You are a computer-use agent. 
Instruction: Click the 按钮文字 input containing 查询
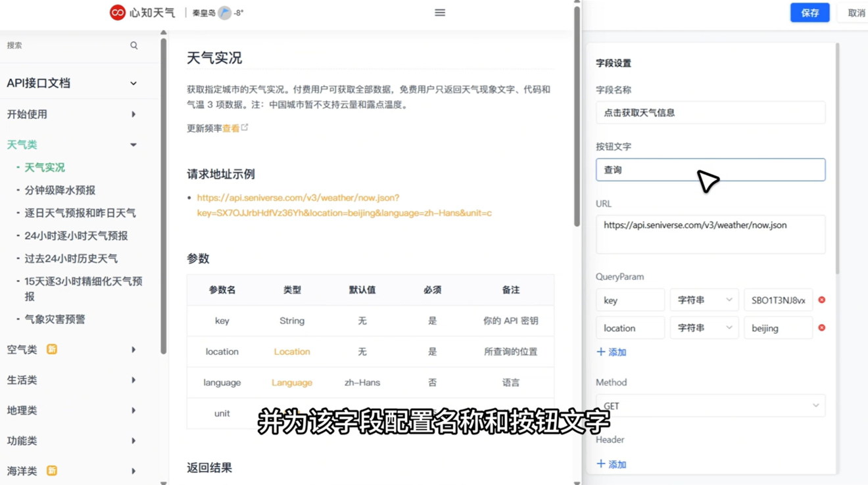pos(710,170)
